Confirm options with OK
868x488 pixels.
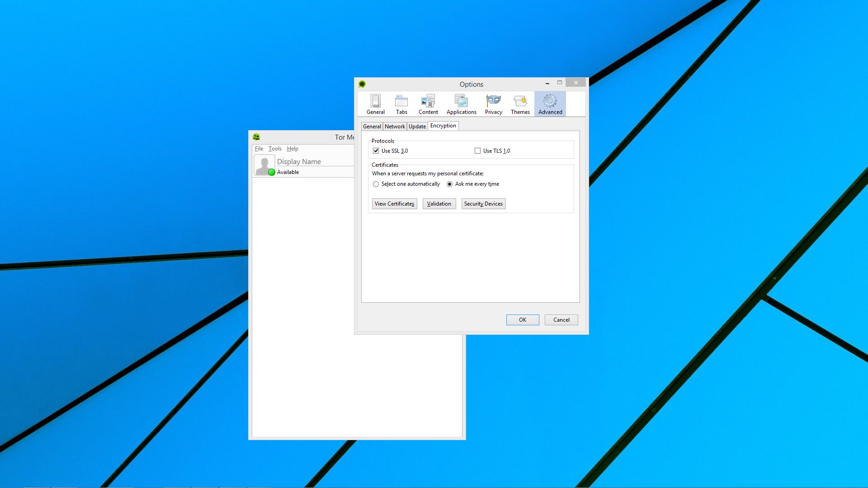coord(523,320)
